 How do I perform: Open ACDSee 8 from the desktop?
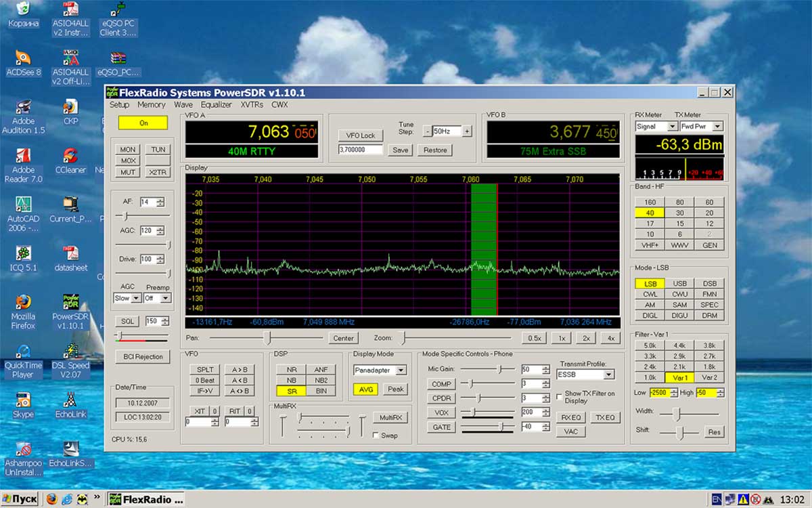tap(23, 58)
